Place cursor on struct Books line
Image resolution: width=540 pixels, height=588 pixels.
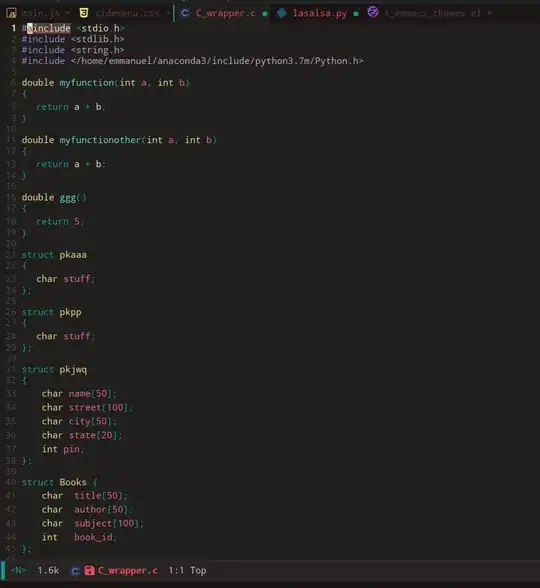click(x=59, y=482)
